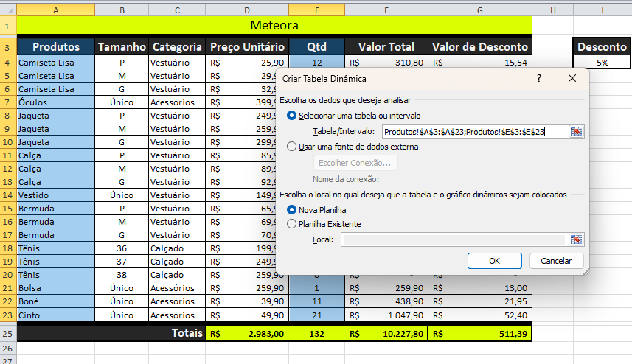The height and width of the screenshot is (364, 632).
Task: Click the Óculos product cell
Action: point(55,102)
